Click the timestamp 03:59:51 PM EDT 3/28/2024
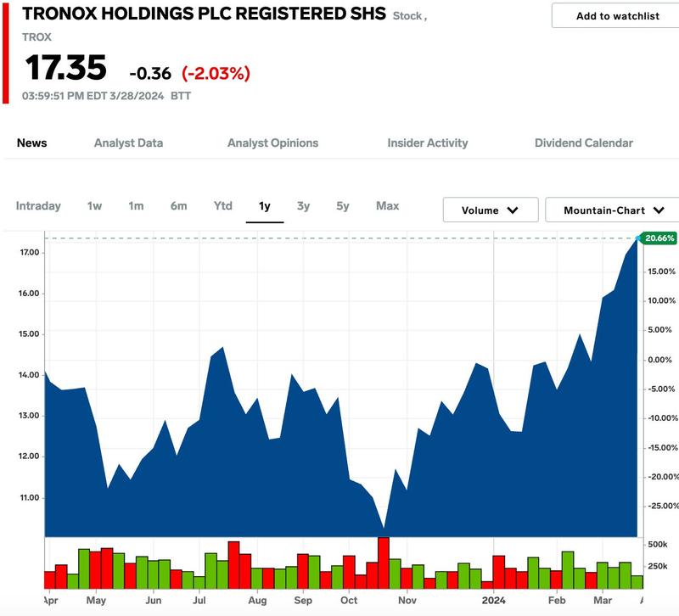The width and height of the screenshot is (679, 616). (x=93, y=96)
